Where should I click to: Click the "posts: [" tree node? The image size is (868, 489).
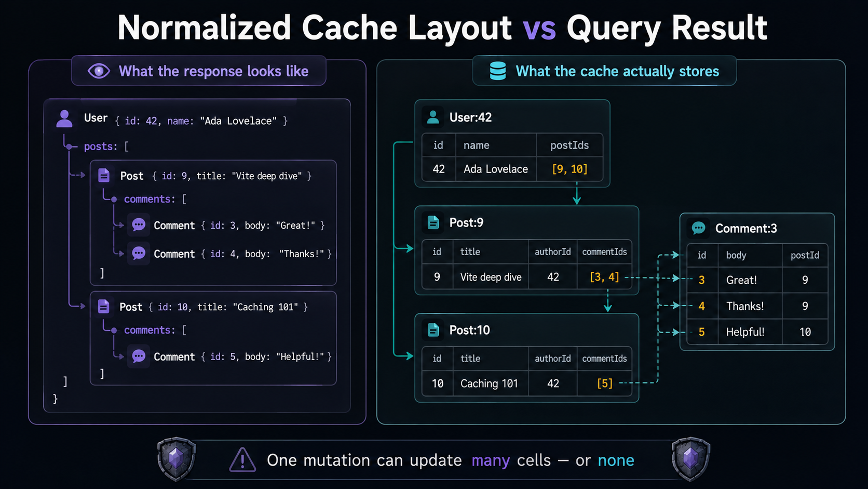[x=106, y=147]
